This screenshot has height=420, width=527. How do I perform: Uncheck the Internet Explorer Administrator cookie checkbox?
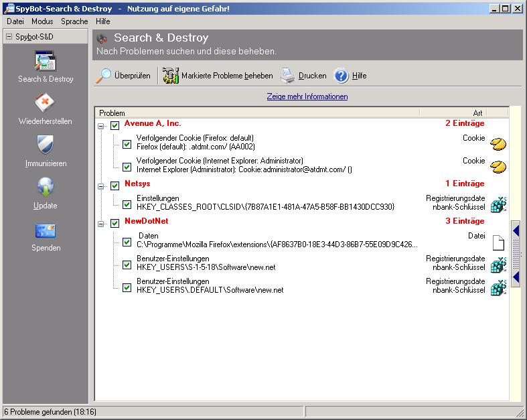[x=127, y=167]
